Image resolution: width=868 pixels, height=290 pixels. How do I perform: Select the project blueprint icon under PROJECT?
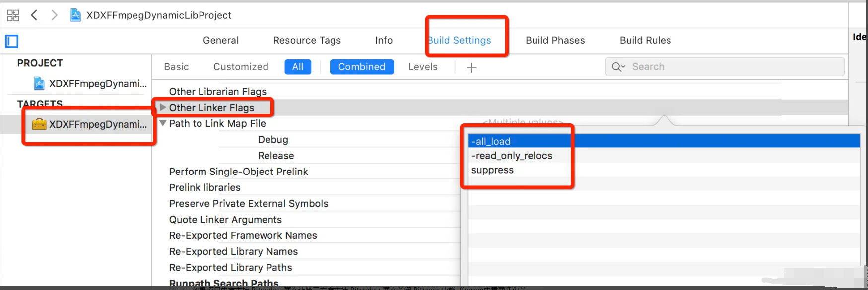click(x=39, y=84)
